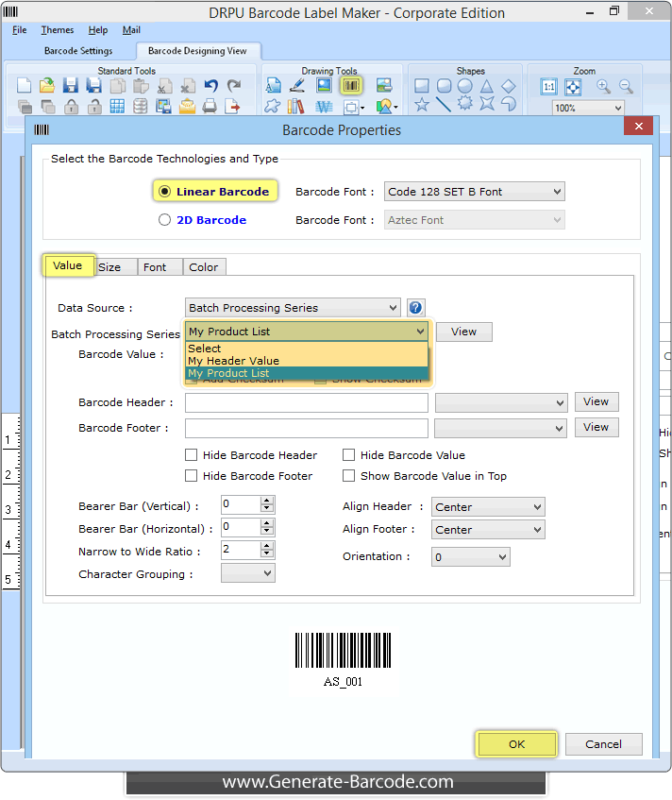Select the Linear Barcode radio button
This screenshot has height=800, width=672.
pos(164,192)
